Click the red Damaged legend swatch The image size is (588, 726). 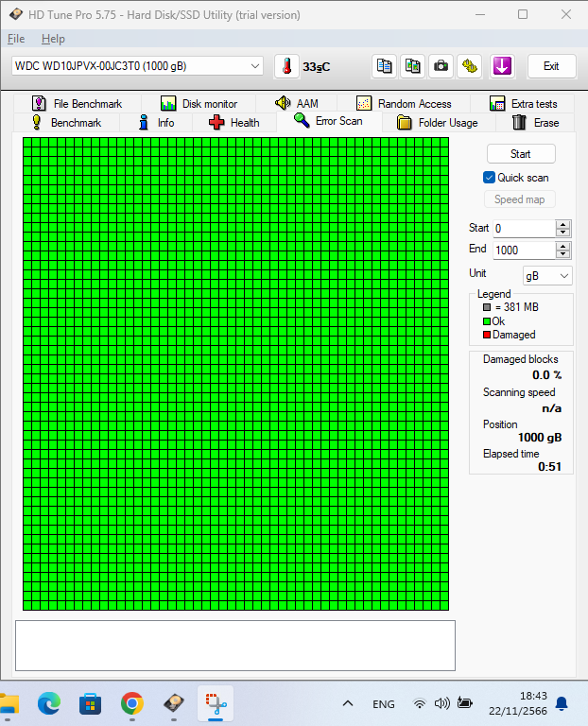[487, 335]
